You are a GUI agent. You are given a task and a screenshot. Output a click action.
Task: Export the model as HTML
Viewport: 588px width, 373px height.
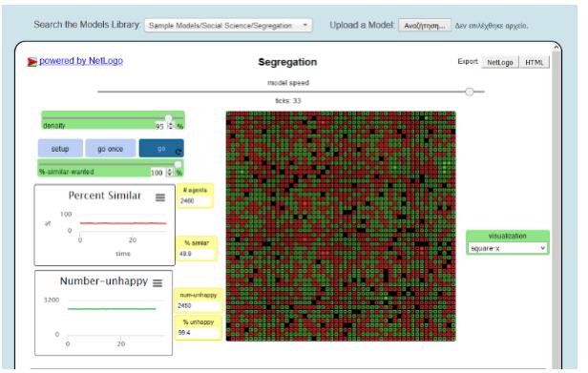[535, 63]
